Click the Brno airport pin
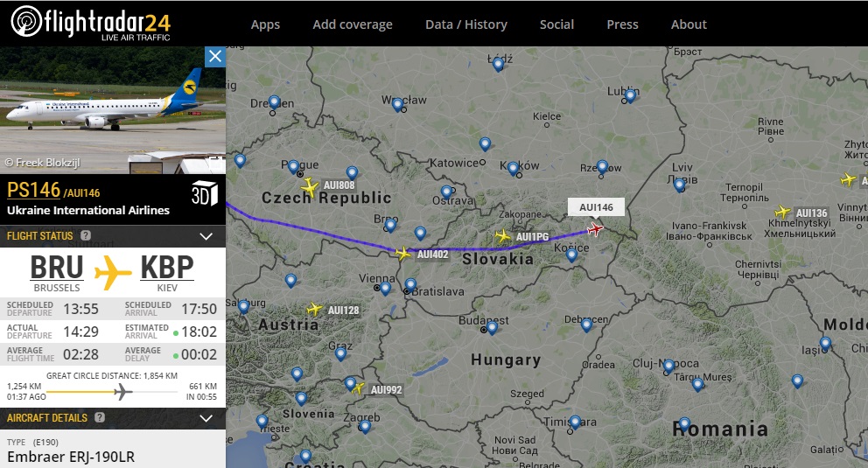The height and width of the screenshot is (468, 868). 390,225
